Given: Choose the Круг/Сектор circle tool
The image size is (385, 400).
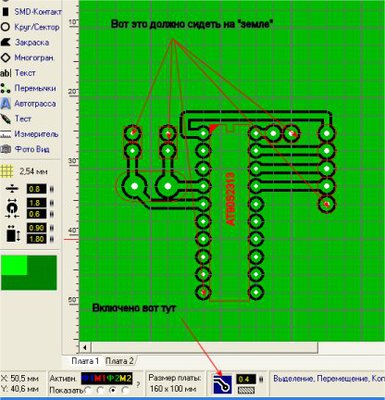Looking at the screenshot, I should (x=31, y=27).
